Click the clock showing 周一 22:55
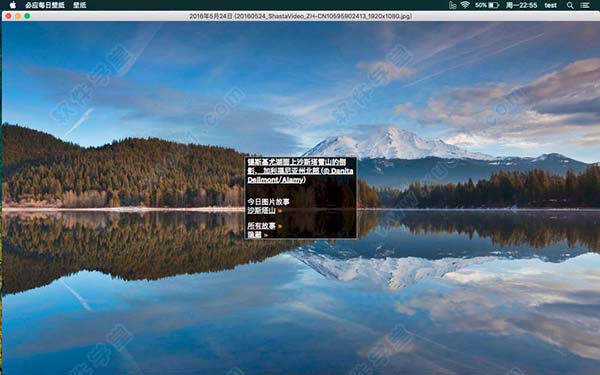The width and height of the screenshot is (600, 375). click(x=521, y=5)
